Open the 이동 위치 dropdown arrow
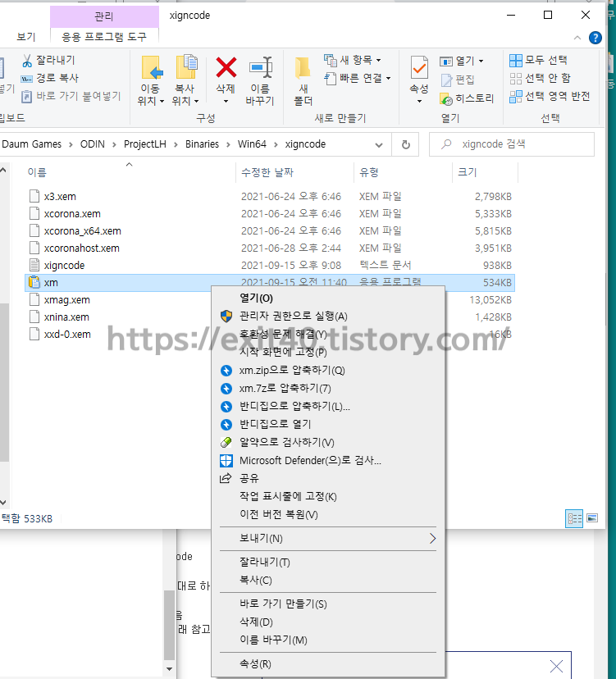 coord(162,102)
